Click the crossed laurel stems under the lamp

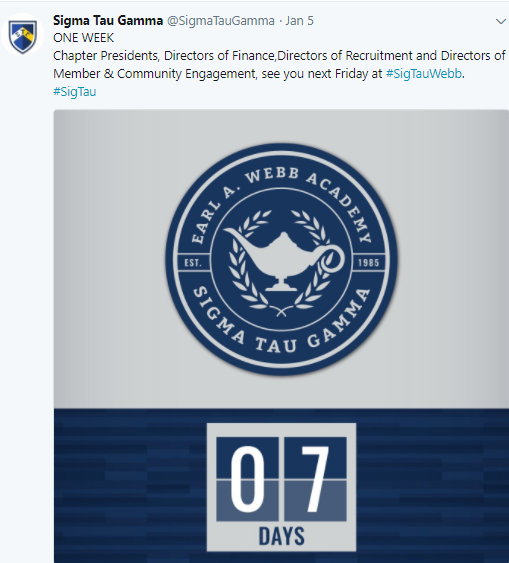281,311
